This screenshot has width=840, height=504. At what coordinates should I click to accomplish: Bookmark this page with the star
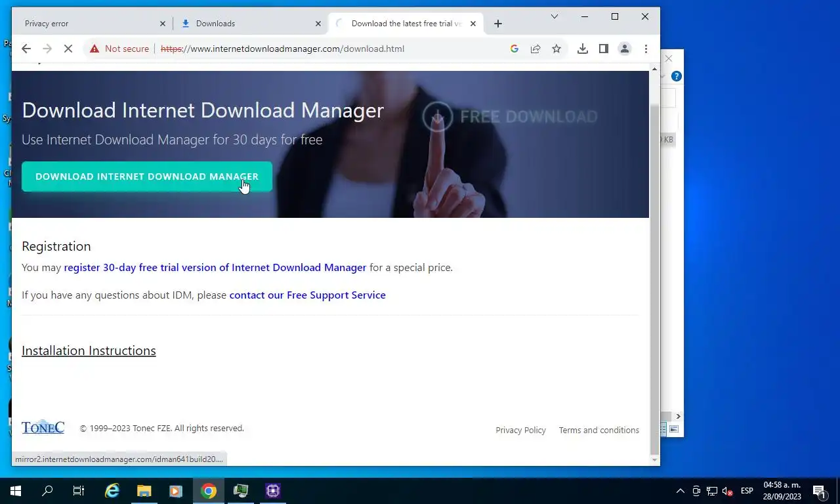(x=556, y=49)
